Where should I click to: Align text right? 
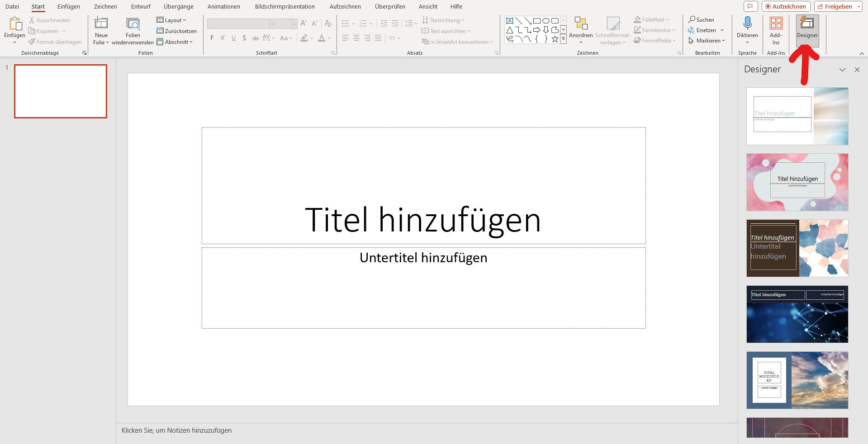[367, 38]
